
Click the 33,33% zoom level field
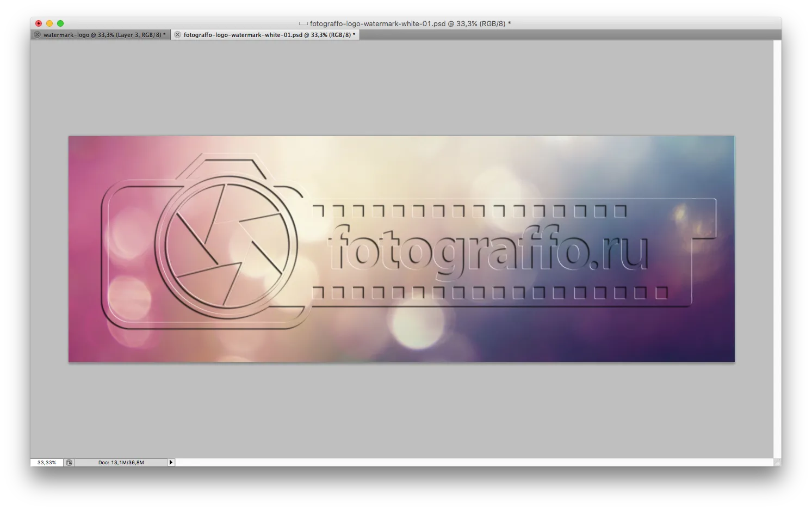coord(47,463)
